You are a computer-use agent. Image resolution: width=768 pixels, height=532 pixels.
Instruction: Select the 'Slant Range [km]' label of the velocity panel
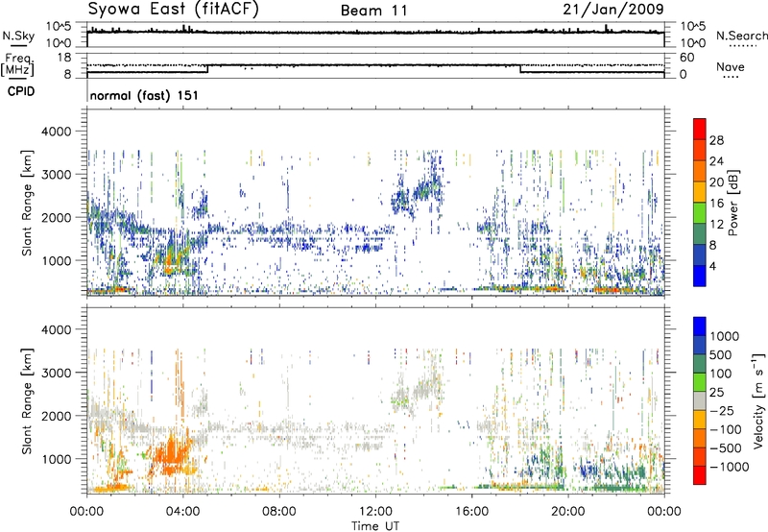tap(27, 401)
